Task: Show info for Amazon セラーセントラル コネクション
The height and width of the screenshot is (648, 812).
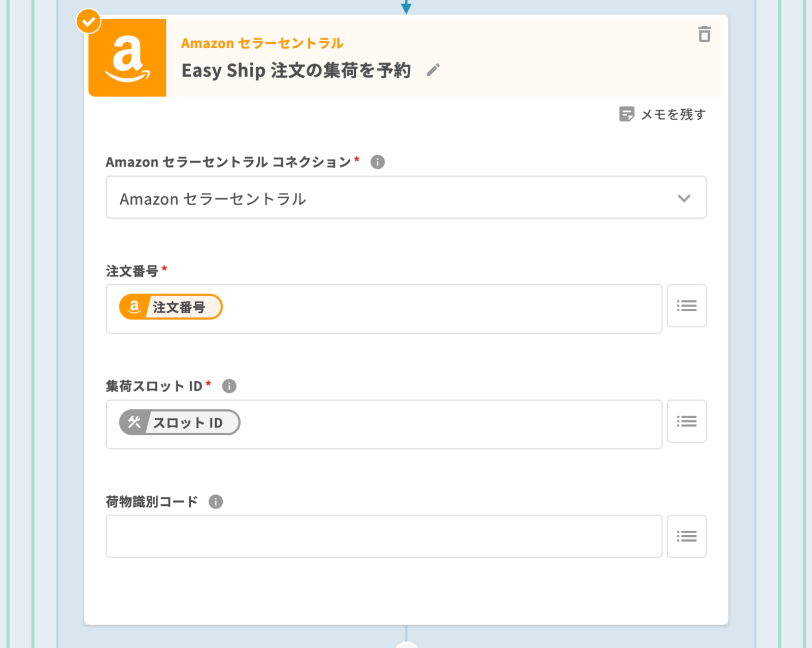Action: tap(378, 162)
